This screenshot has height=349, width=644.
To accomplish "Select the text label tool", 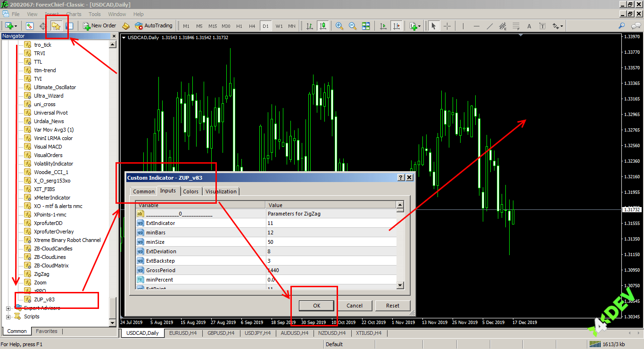I will click(543, 26).
